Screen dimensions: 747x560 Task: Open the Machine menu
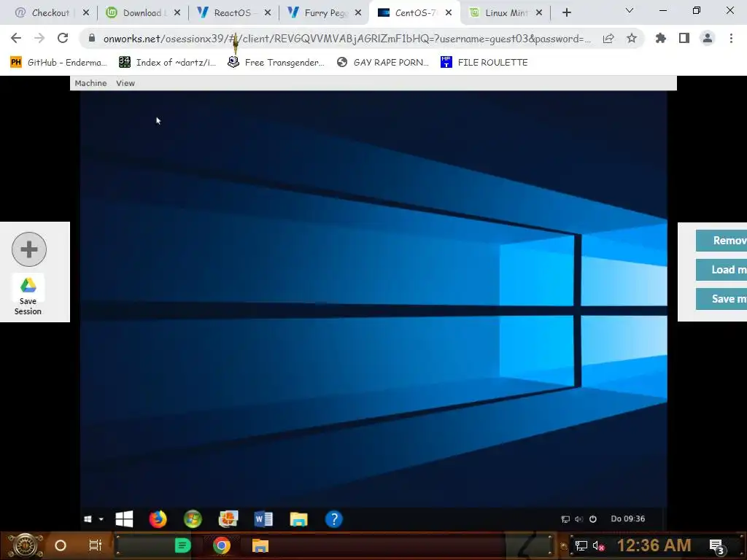[x=90, y=83]
